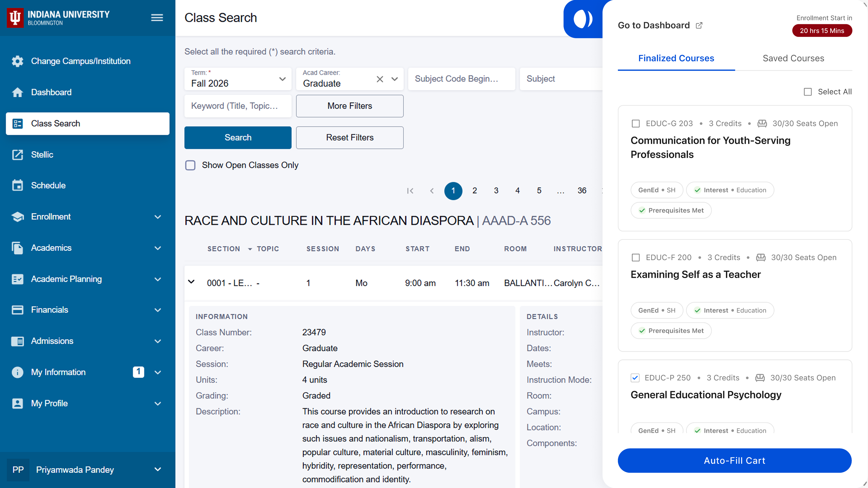Click the Subject input field
868x488 pixels.
(x=561, y=79)
